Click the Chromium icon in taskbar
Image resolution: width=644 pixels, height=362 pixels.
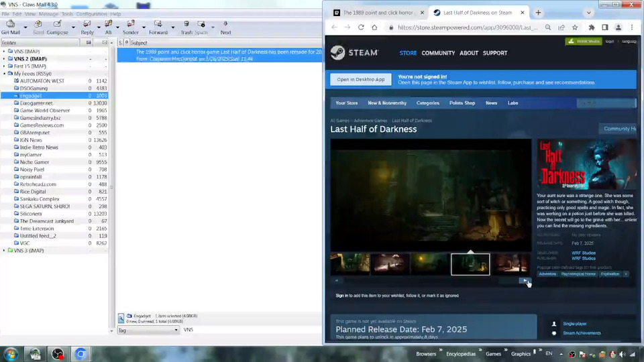[x=80, y=354]
